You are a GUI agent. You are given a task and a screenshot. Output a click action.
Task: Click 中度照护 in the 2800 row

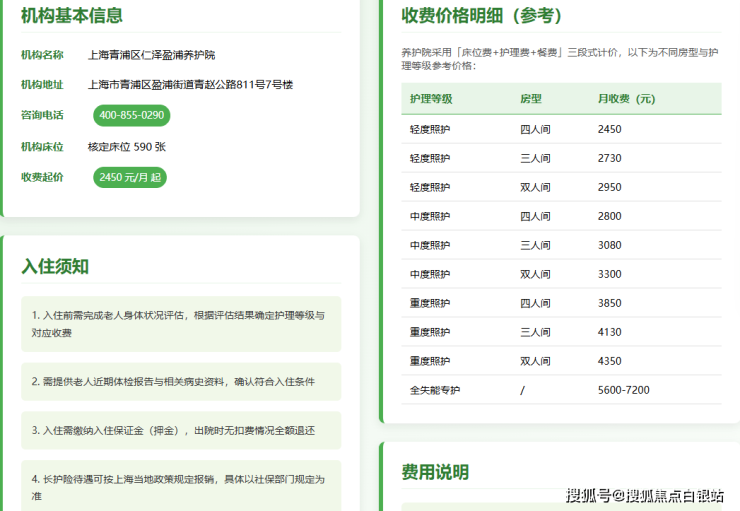coord(430,217)
